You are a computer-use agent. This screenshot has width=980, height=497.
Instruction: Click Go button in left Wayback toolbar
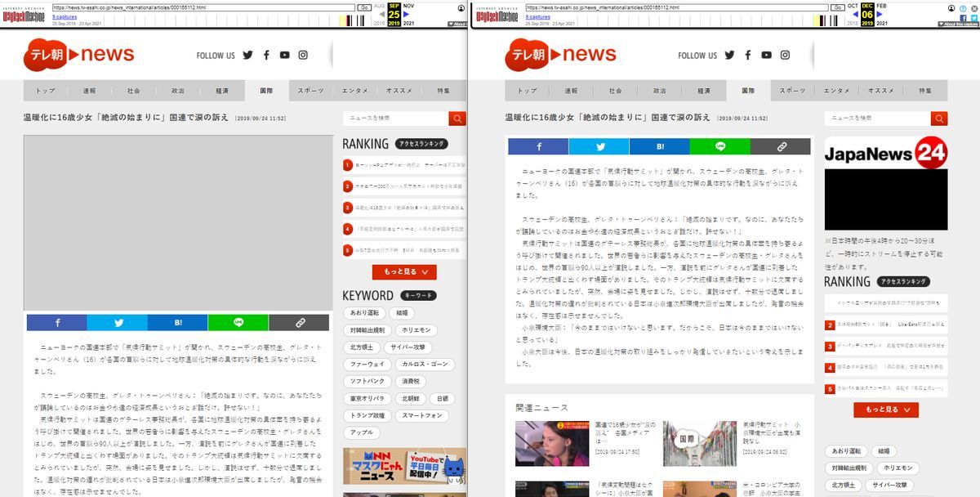click(364, 7)
